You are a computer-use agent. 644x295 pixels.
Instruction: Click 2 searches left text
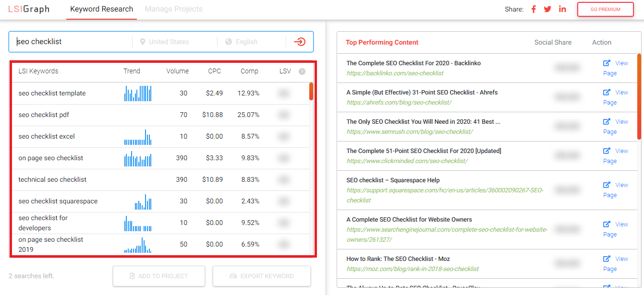[31, 276]
